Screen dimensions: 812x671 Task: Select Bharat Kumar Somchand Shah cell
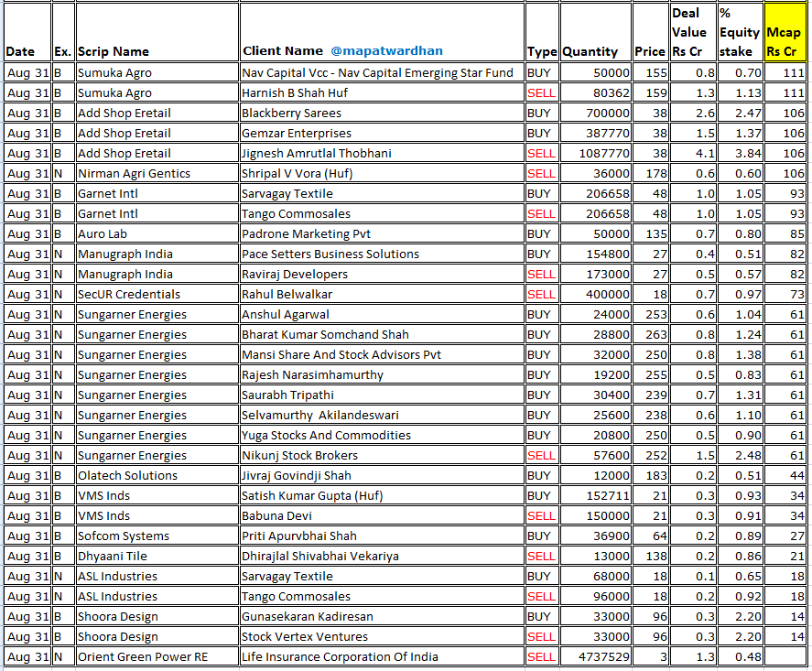point(382,335)
